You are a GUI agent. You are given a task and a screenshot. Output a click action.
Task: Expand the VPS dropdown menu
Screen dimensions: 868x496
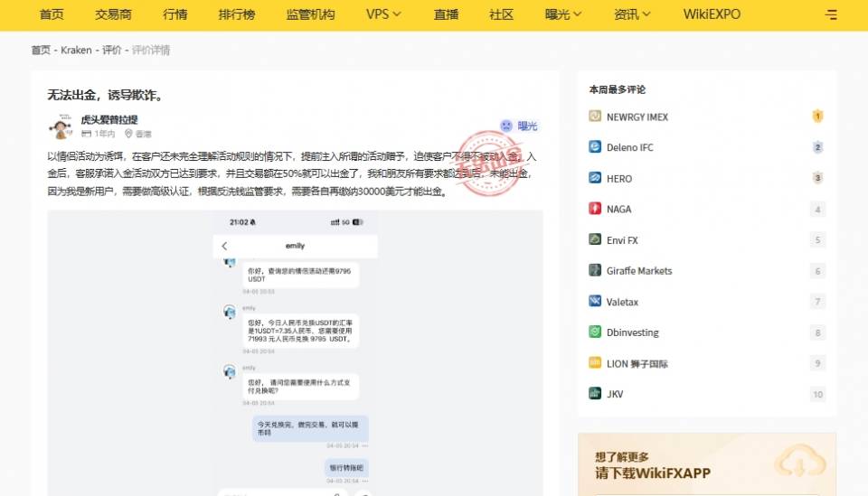click(383, 14)
